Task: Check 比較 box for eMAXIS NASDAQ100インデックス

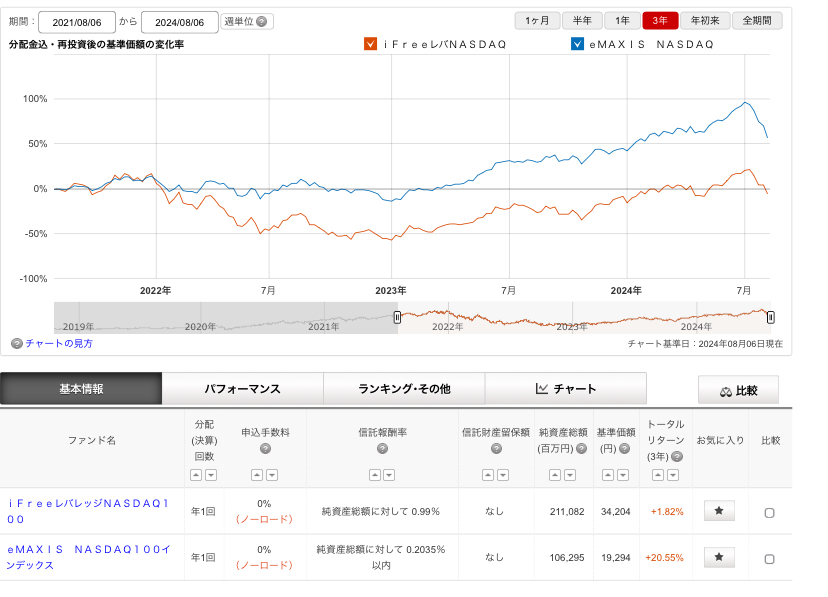Action: [x=769, y=559]
